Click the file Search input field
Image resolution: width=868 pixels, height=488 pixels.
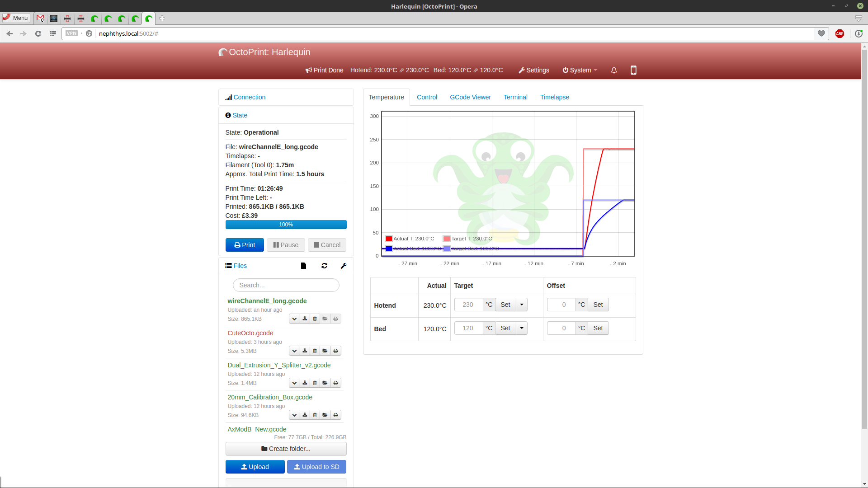[286, 285]
